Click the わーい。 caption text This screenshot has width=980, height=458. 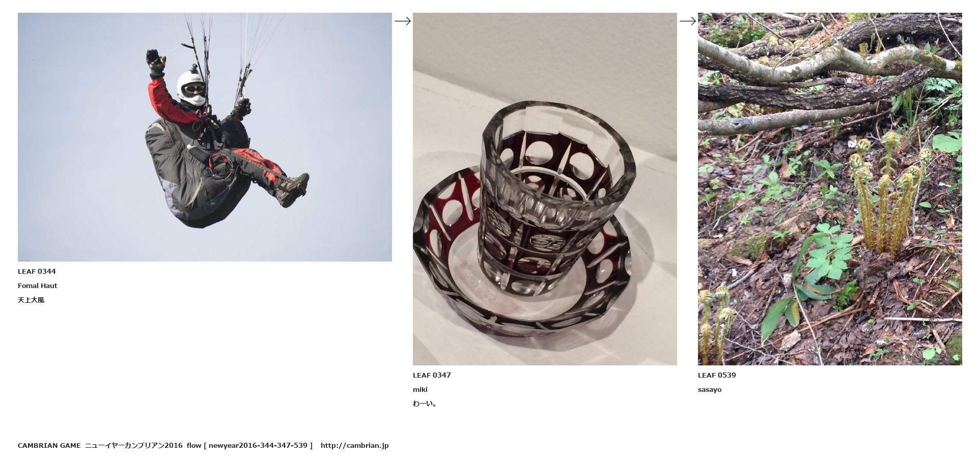point(425,404)
